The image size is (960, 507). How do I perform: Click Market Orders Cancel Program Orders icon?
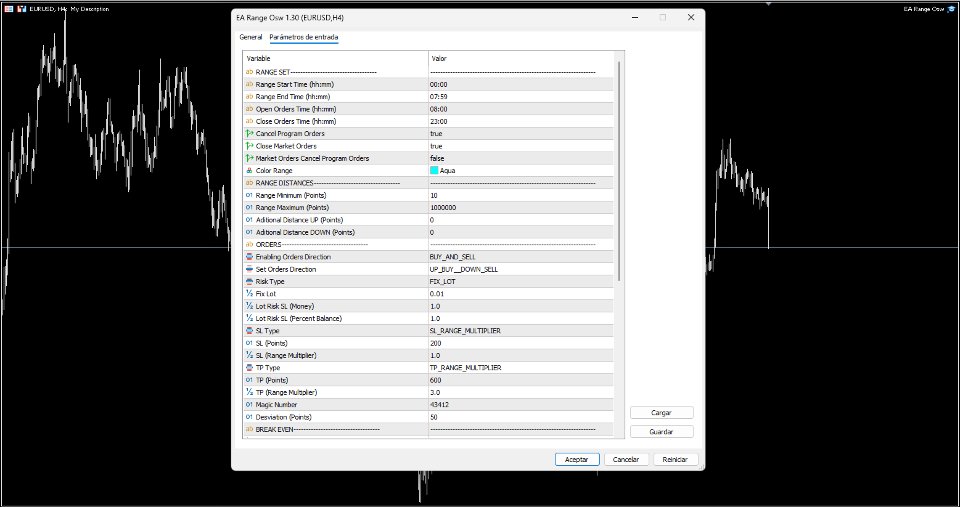click(x=249, y=159)
